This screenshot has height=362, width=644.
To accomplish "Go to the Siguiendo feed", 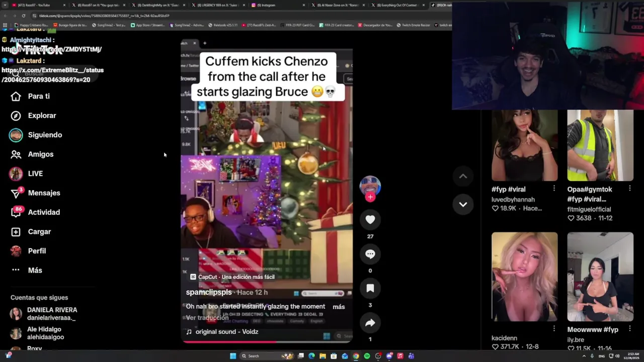I will (x=36, y=135).
